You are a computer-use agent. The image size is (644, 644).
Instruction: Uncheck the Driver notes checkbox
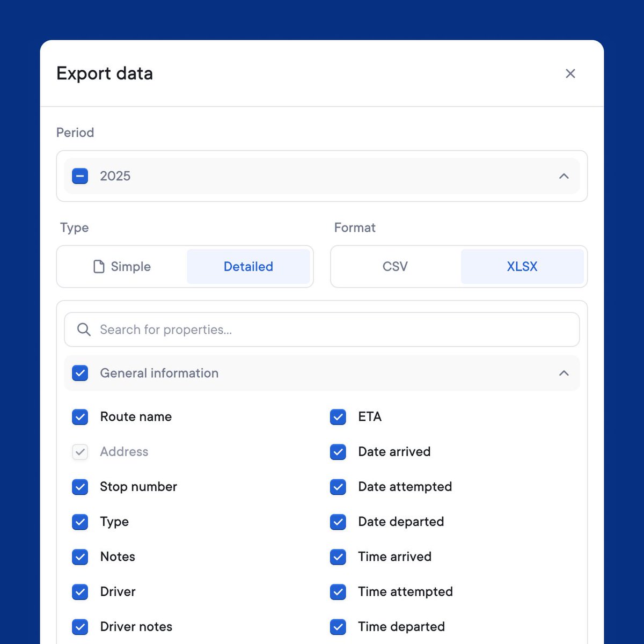[80, 627]
